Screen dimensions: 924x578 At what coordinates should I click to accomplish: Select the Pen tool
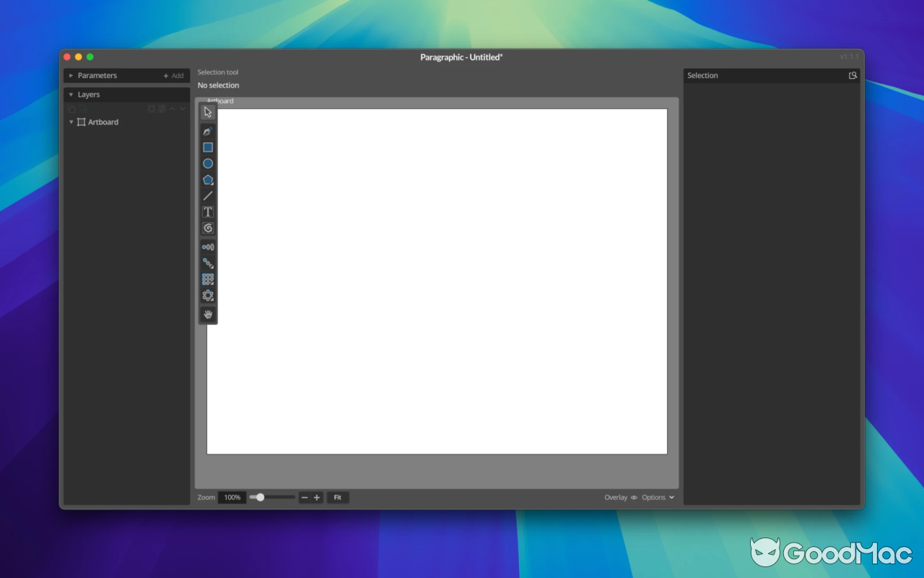[x=208, y=131]
